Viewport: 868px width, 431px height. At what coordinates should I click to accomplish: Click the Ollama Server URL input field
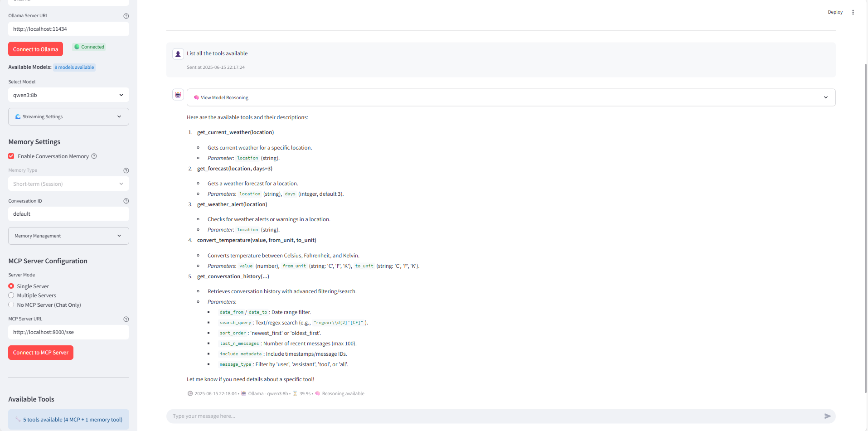[68, 29]
